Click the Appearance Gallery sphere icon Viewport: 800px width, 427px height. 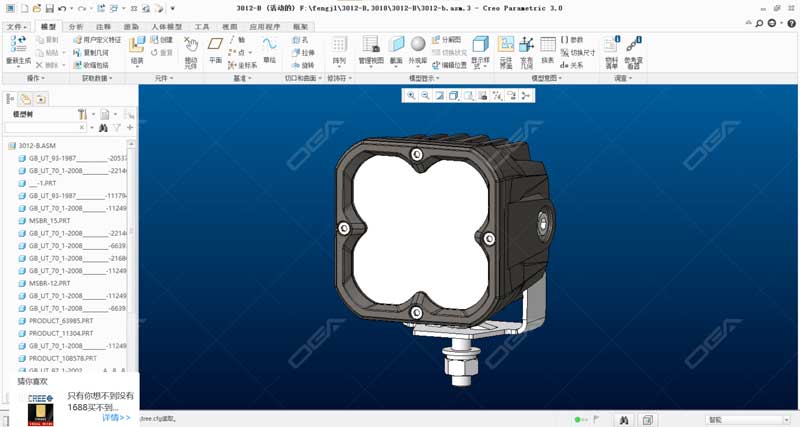click(x=418, y=44)
